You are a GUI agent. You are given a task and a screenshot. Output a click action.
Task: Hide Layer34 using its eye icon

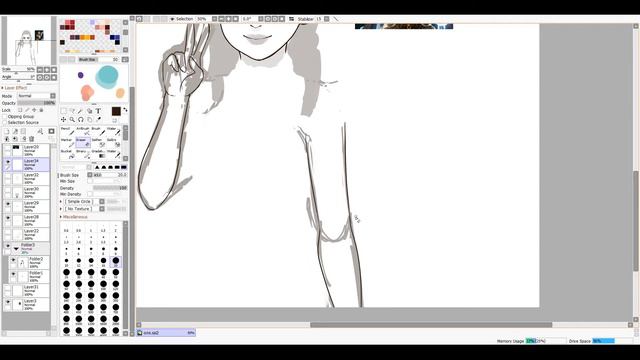[x=8, y=162]
